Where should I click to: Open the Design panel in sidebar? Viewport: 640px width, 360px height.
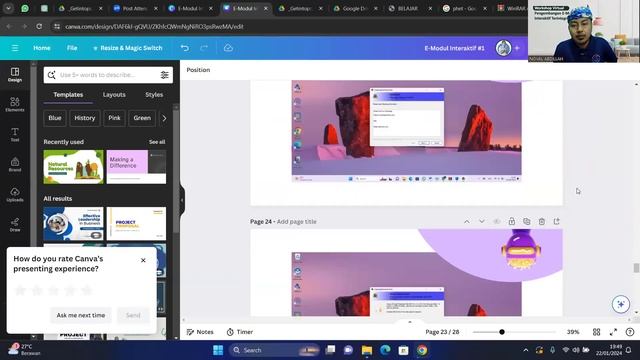[x=15, y=75]
